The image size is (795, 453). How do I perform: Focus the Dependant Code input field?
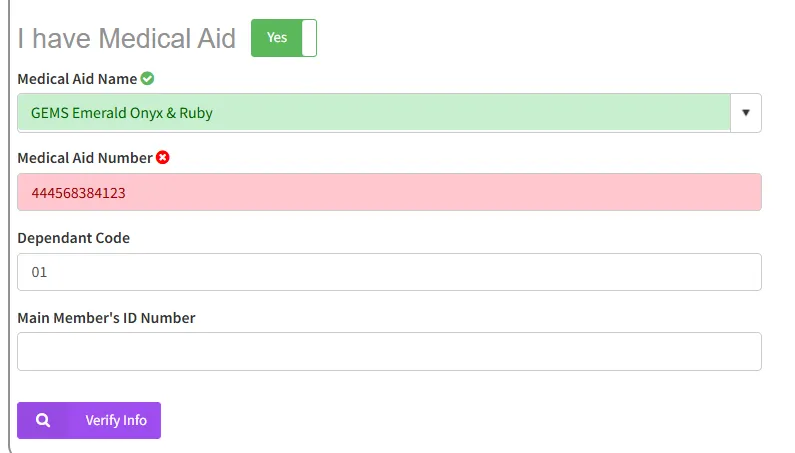pyautogui.click(x=389, y=272)
